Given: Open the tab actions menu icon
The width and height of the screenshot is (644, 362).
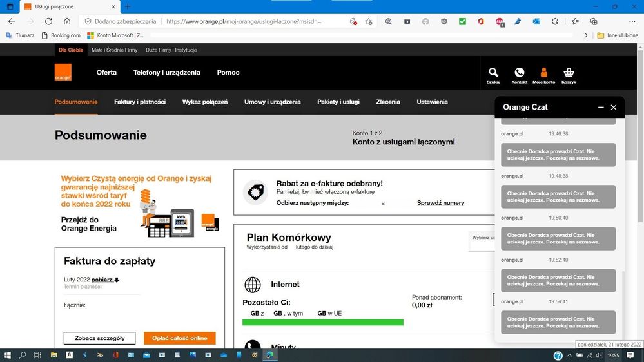Looking at the screenshot, I should [x=10, y=6].
